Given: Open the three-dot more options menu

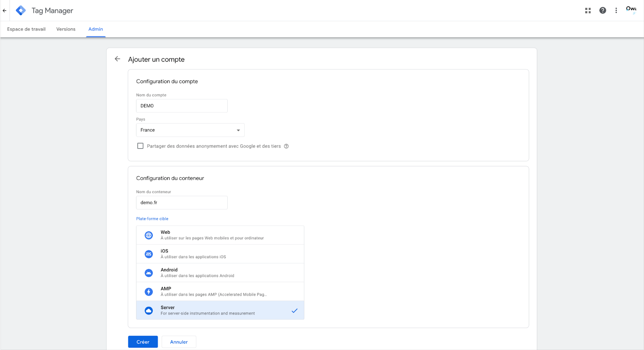Looking at the screenshot, I should [x=616, y=10].
